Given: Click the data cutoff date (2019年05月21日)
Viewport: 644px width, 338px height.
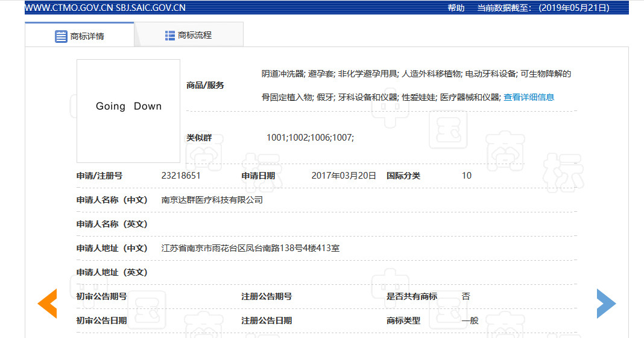Looking at the screenshot, I should click(574, 8).
